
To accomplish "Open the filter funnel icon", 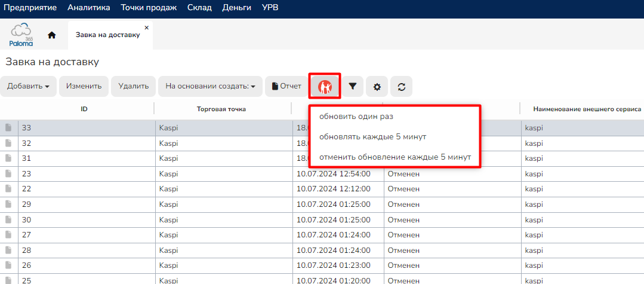I will tap(353, 87).
